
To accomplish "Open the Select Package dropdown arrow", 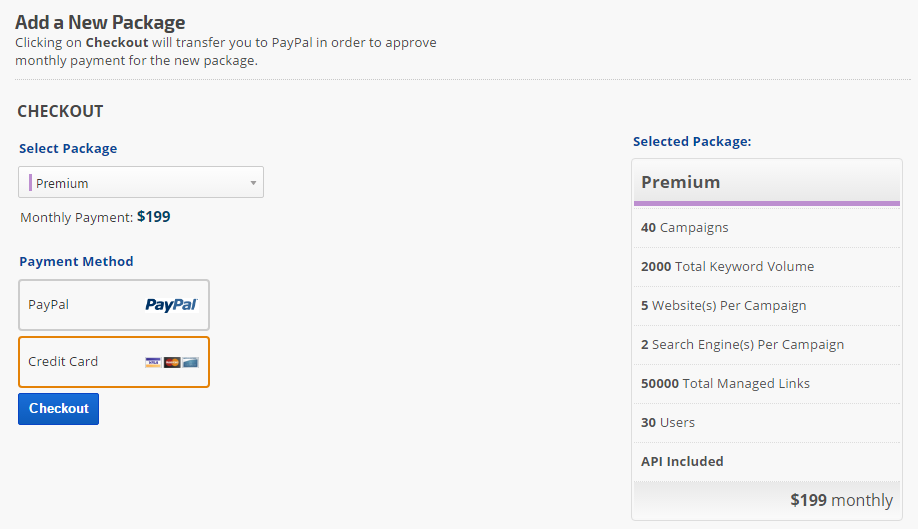I will tap(253, 183).
